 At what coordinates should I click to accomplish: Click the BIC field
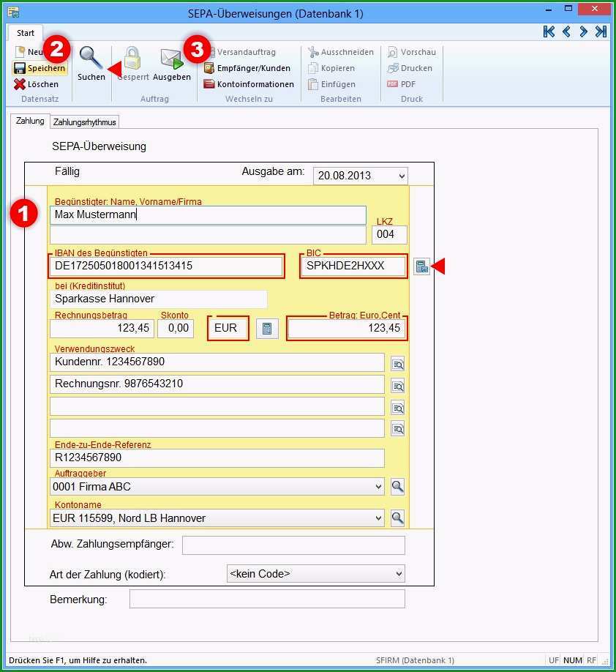click(353, 266)
